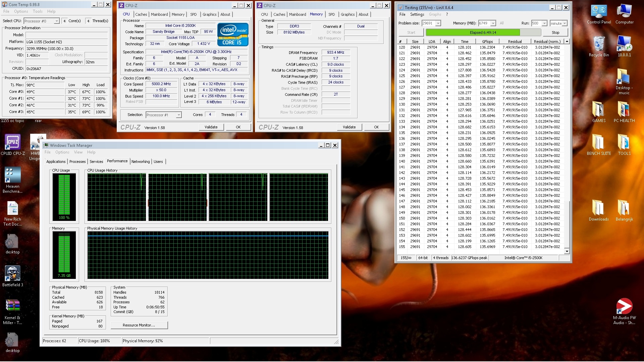The height and width of the screenshot is (362, 644).
Task: Select LinX result row 120
Action: point(481,47)
